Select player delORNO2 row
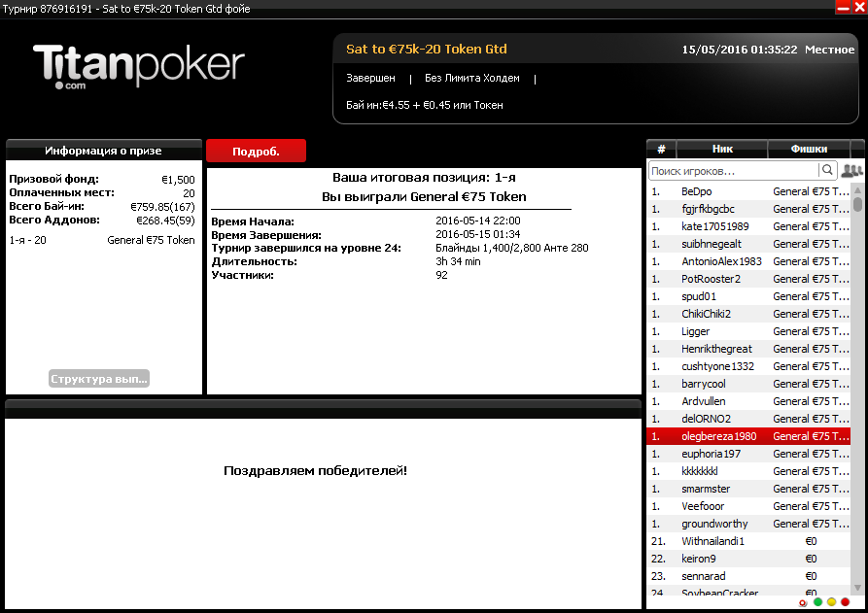 pyautogui.click(x=748, y=419)
